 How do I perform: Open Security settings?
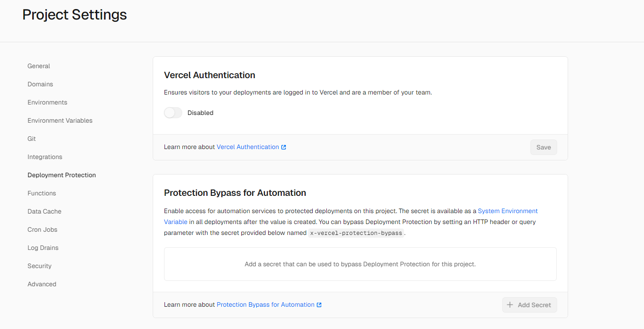pos(40,266)
